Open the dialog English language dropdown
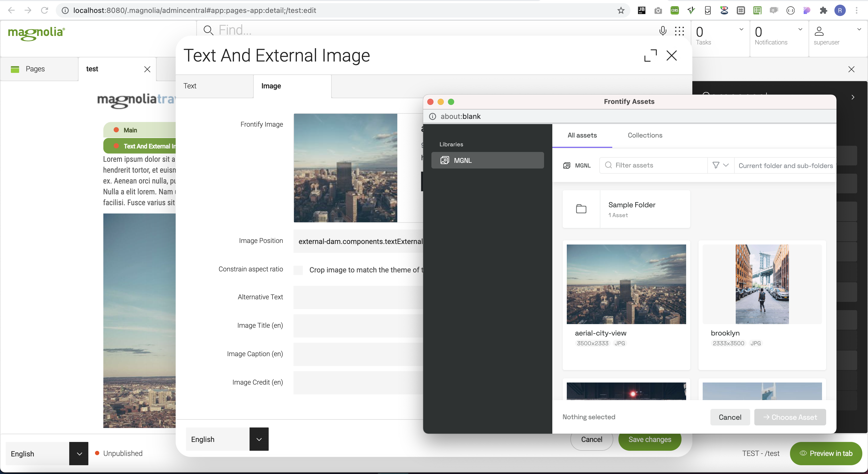The height and width of the screenshot is (474, 868). coord(259,439)
